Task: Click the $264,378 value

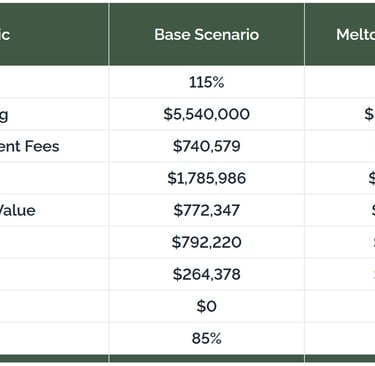Action: click(207, 274)
